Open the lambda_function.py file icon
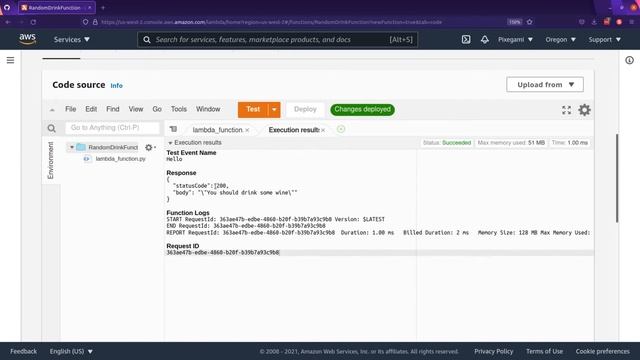 point(87,159)
